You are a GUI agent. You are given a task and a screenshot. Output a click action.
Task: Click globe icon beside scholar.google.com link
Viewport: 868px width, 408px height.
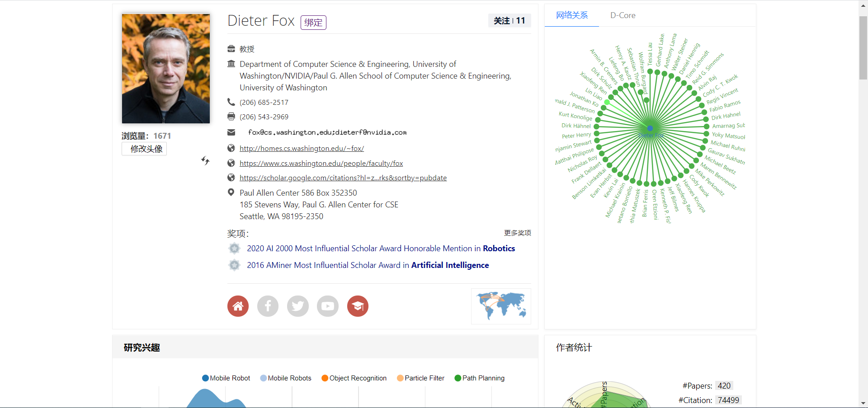231,178
